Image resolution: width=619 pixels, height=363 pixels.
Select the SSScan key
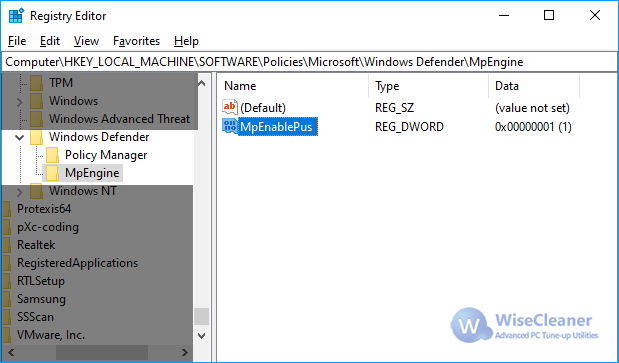35,317
